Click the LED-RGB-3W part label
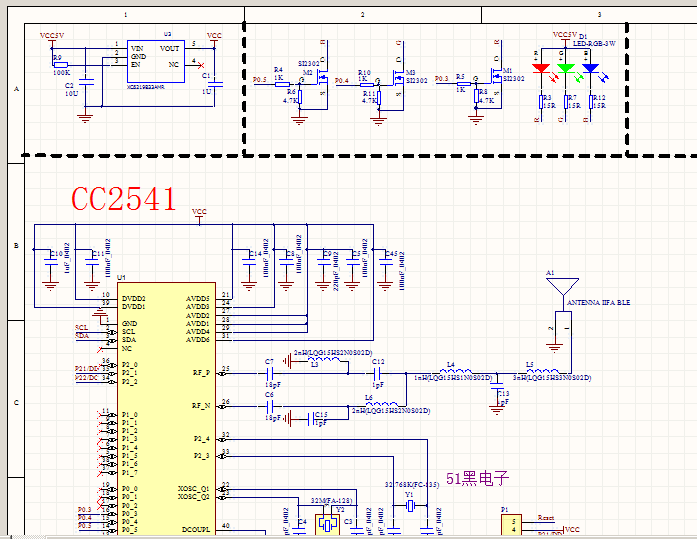This screenshot has height=539, width=697. 594,44
